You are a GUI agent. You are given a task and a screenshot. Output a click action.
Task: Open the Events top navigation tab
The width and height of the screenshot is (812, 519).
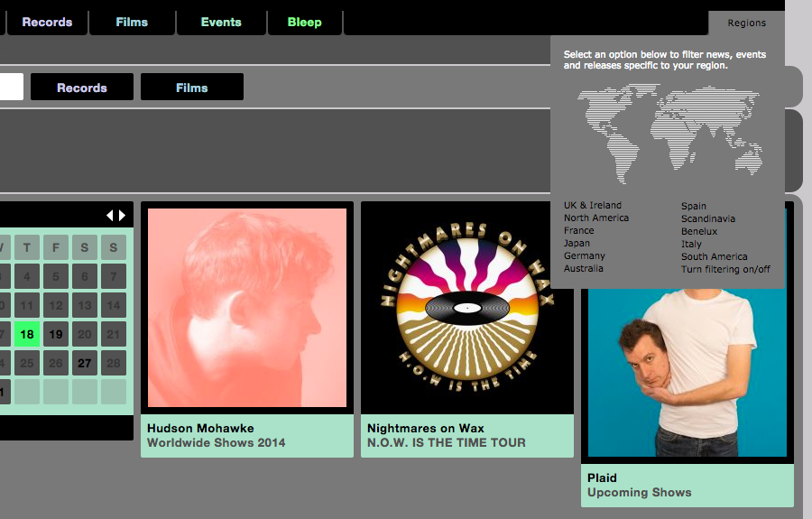point(221,23)
